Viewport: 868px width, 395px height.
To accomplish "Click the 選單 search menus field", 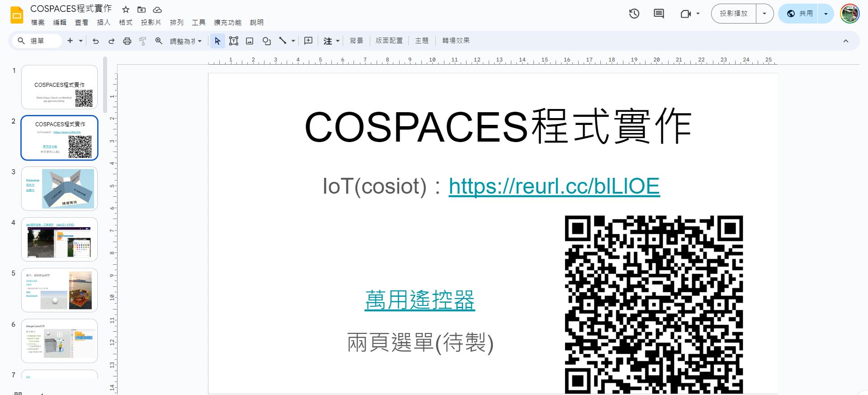I will pos(37,41).
